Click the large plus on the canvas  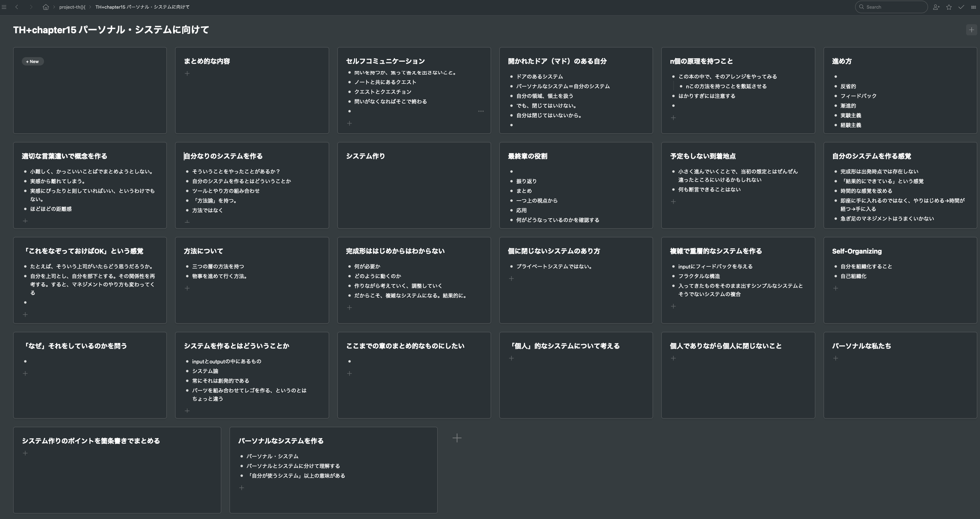click(457, 438)
